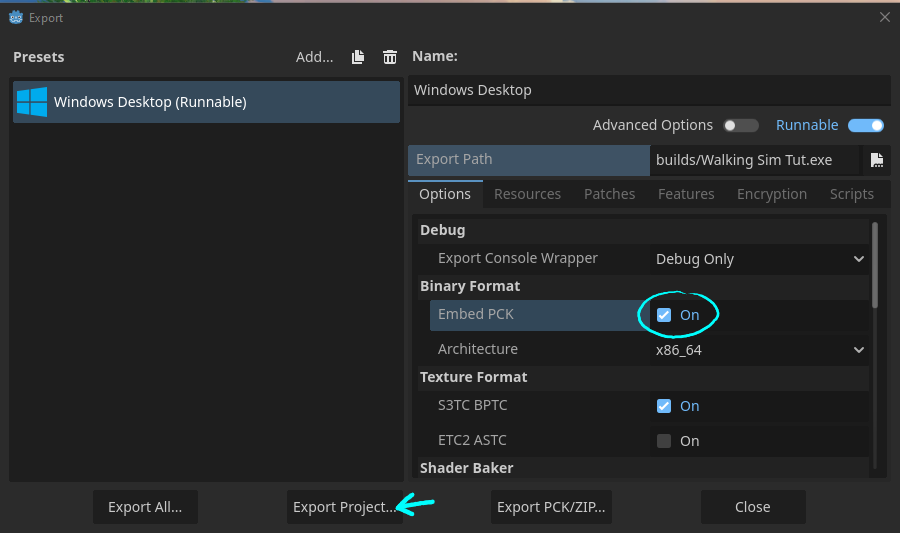
Task: Switch to Resources tab
Action: (527, 194)
